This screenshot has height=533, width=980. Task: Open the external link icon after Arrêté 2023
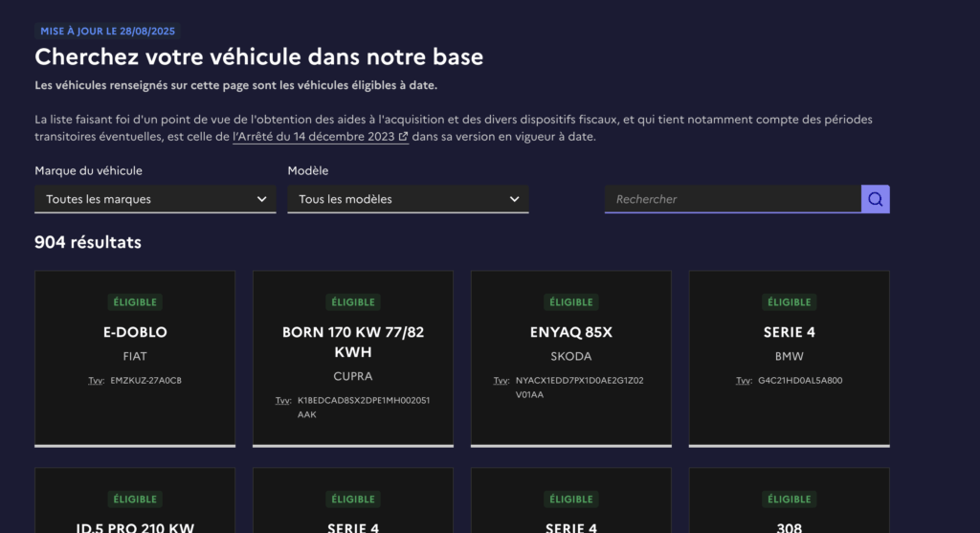coord(403,136)
